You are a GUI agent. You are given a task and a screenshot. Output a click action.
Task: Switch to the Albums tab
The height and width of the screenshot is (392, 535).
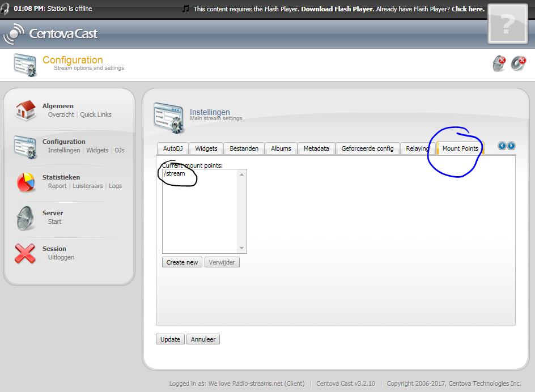(x=281, y=148)
